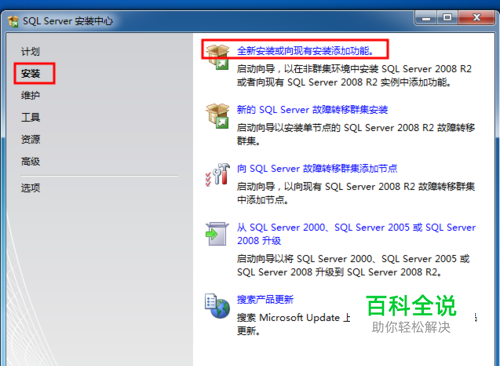This screenshot has height=366, width=500.
Task: Click the search product updates globe icon
Action: [x=217, y=305]
